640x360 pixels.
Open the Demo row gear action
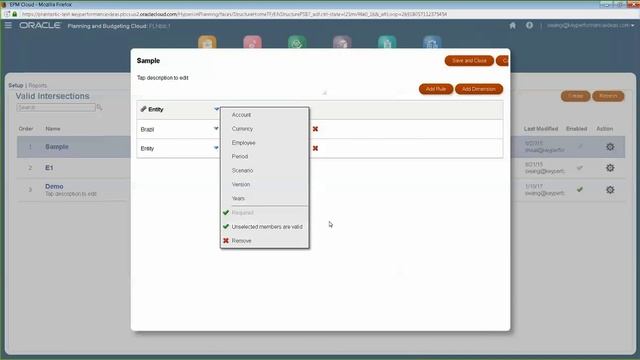(610, 190)
